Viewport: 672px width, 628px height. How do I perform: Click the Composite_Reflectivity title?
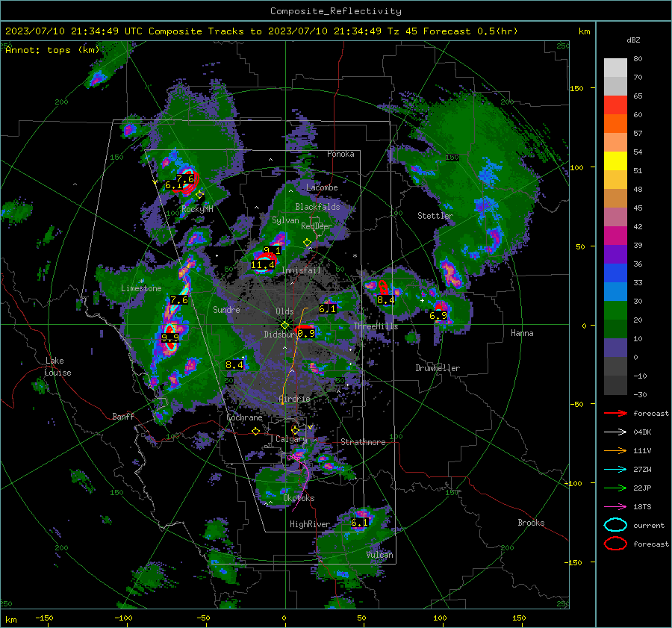tap(336, 11)
